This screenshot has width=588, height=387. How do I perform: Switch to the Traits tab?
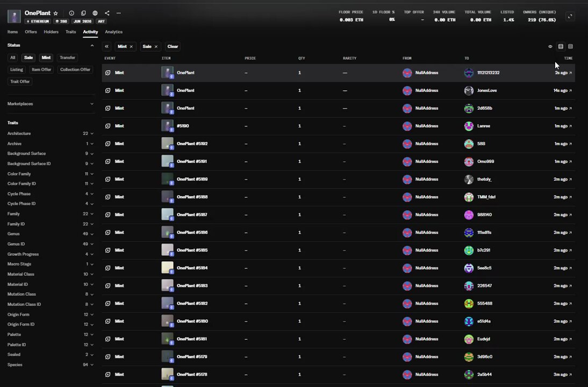click(x=70, y=32)
